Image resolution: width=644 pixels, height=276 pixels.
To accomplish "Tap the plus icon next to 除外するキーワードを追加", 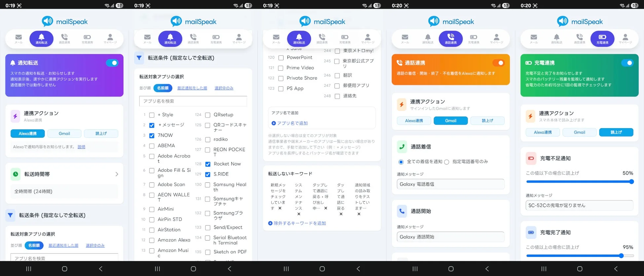I will point(270,223).
